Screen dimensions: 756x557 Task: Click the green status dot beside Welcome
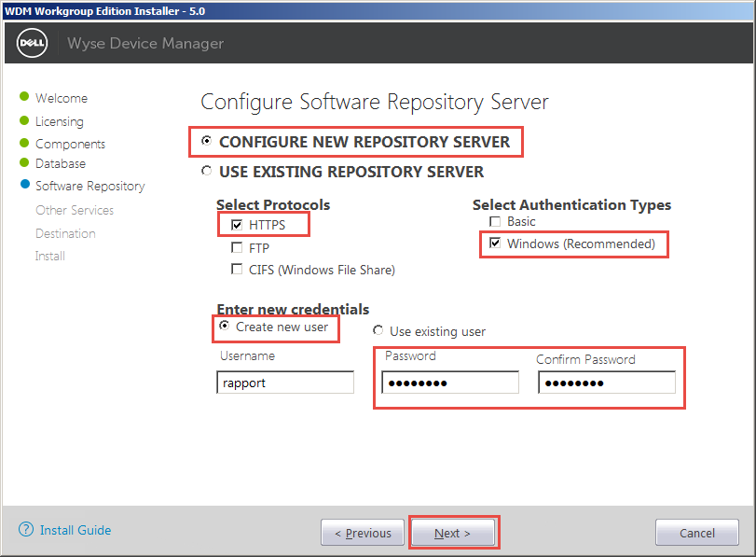(x=26, y=98)
